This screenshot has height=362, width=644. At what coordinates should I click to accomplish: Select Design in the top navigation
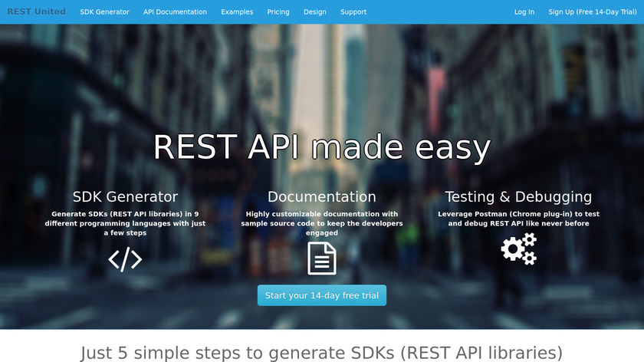coord(314,12)
